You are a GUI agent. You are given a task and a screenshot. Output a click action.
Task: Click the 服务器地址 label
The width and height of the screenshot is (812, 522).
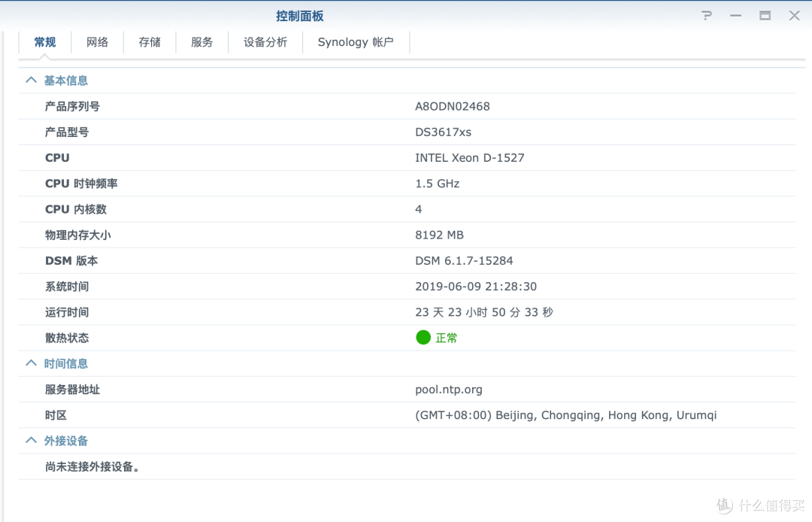pyautogui.click(x=72, y=390)
